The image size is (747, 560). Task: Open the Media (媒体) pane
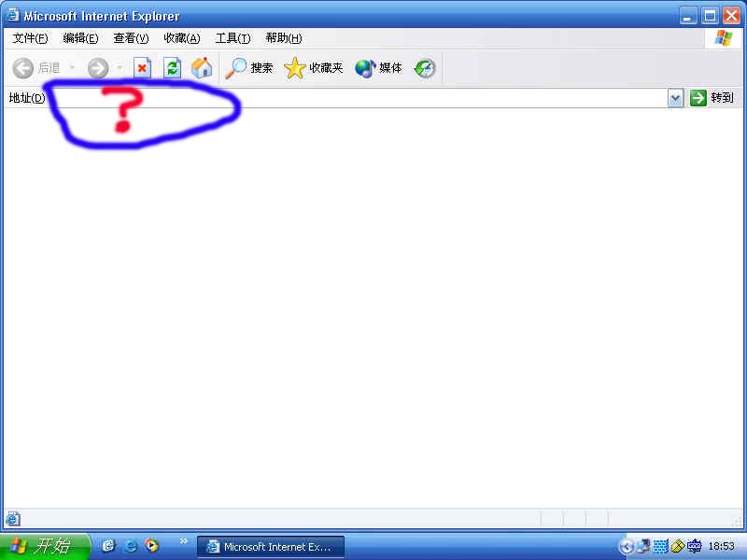tap(378, 68)
